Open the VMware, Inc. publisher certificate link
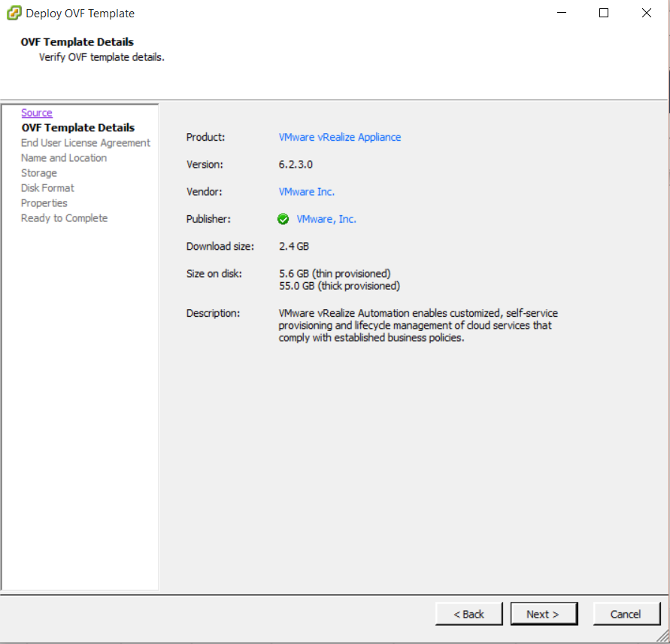The height and width of the screenshot is (644, 670). pyautogui.click(x=326, y=219)
